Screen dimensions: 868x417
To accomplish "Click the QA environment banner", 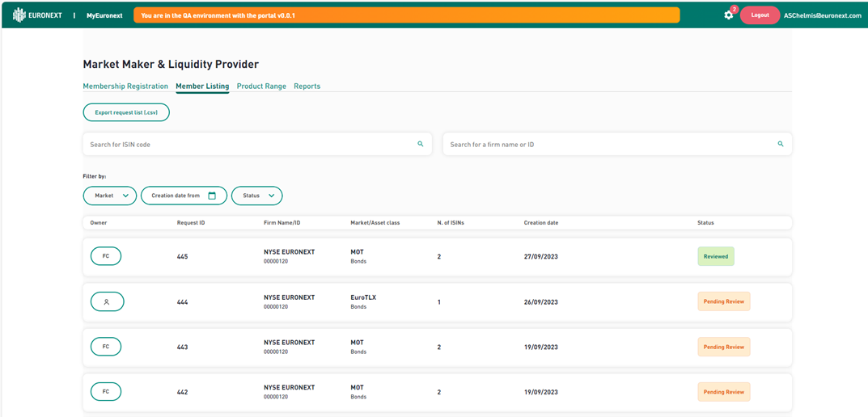I will (x=406, y=15).
